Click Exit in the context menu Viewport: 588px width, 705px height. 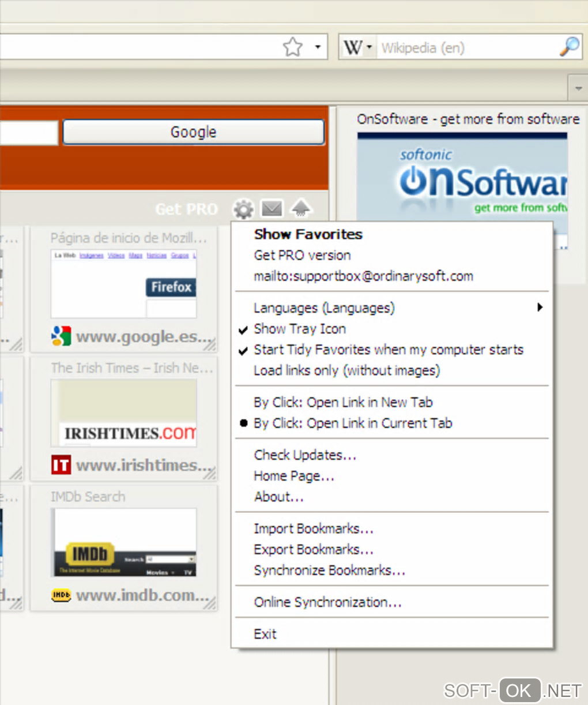(x=392, y=633)
